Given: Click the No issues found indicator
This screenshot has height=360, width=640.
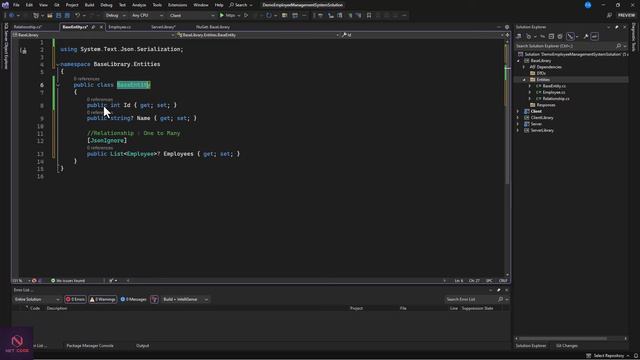Looking at the screenshot, I should coord(68,281).
